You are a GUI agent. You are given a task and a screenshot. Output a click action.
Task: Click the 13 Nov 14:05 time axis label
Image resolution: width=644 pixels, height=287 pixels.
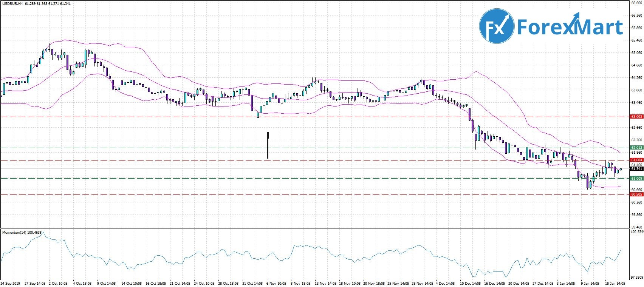coord(325,283)
